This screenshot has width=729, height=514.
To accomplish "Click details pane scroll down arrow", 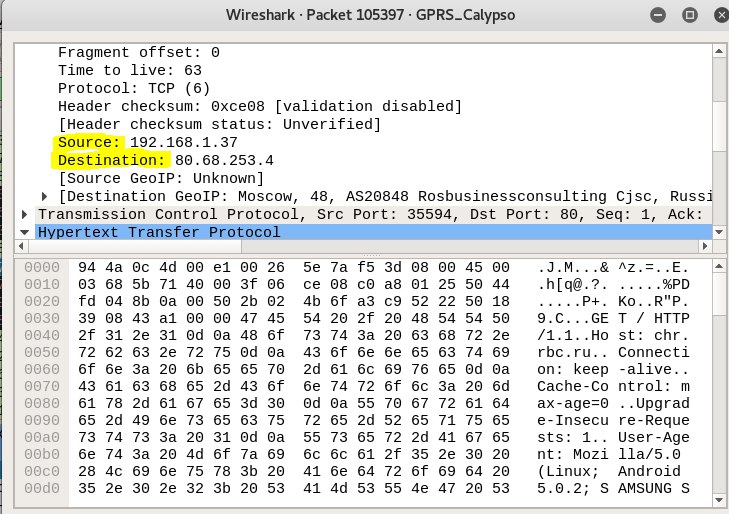I will pyautogui.click(x=719, y=232).
